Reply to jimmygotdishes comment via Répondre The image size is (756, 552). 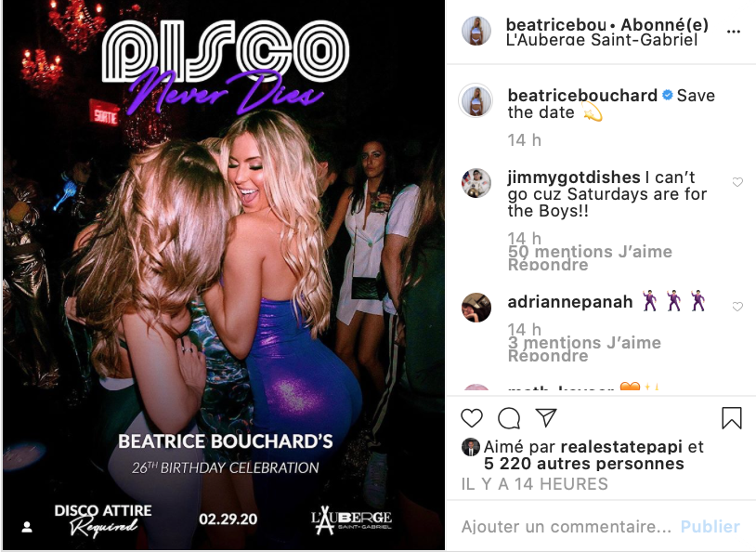(x=548, y=265)
